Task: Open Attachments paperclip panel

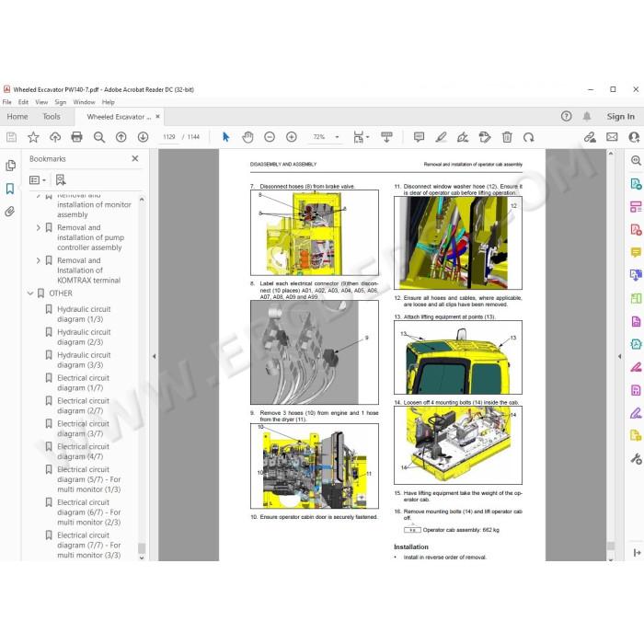Action: (x=10, y=212)
